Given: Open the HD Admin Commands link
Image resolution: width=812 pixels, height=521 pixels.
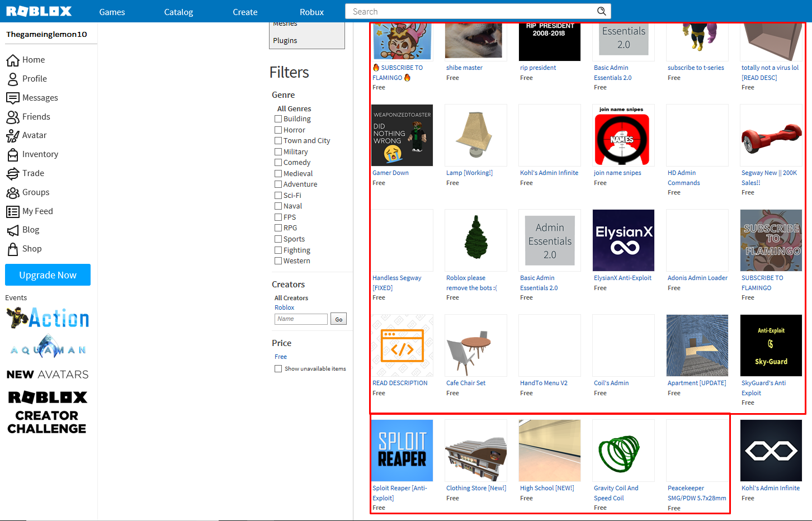Looking at the screenshot, I should [x=683, y=178].
